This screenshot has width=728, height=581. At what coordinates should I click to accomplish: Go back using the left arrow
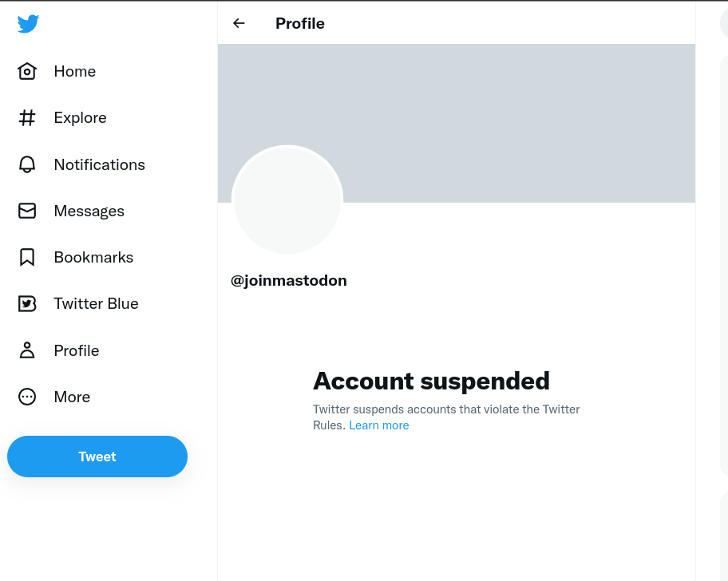pyautogui.click(x=239, y=23)
